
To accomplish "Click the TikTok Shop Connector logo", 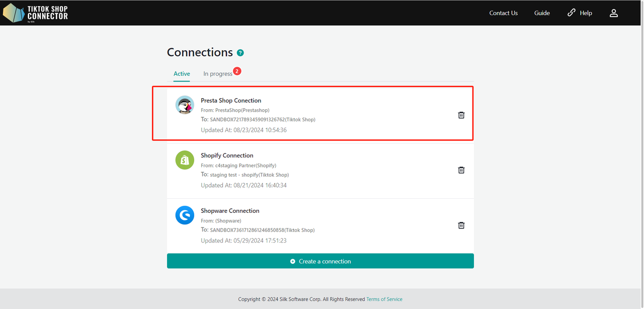I will (x=35, y=13).
